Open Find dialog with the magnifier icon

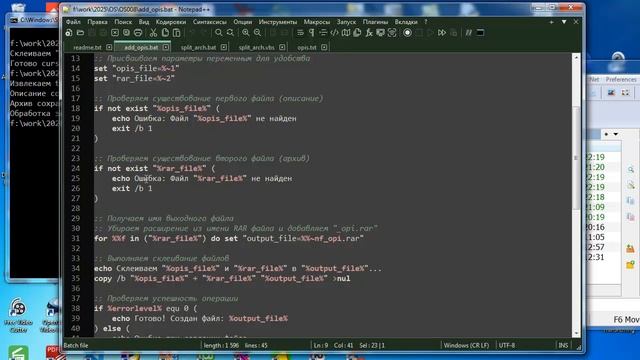point(219,33)
